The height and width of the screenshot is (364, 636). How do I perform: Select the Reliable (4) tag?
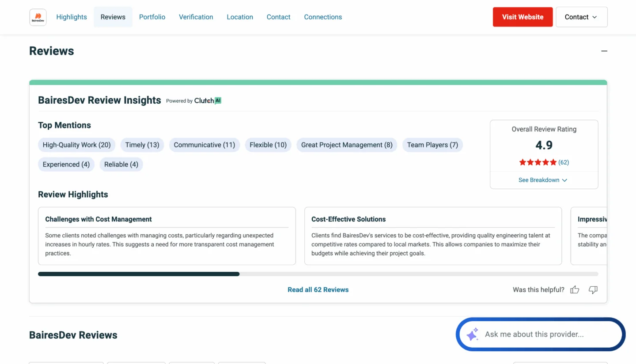(121, 164)
